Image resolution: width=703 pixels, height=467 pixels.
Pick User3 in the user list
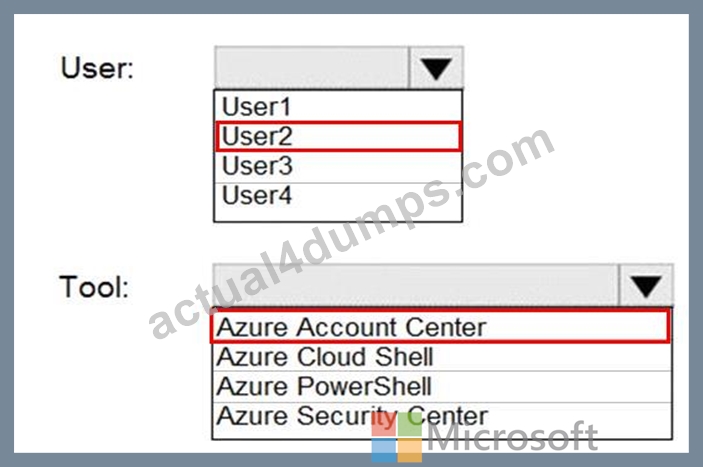(x=338, y=166)
